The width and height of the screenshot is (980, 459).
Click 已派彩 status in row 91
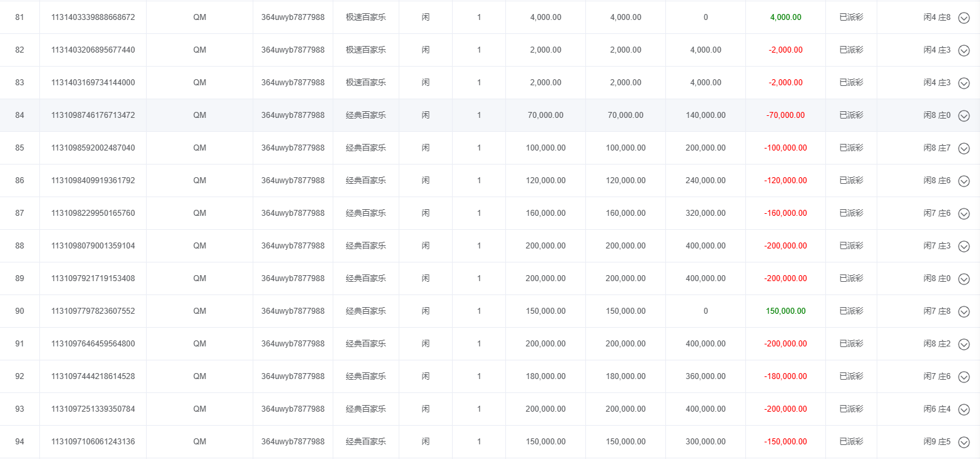pyautogui.click(x=851, y=344)
